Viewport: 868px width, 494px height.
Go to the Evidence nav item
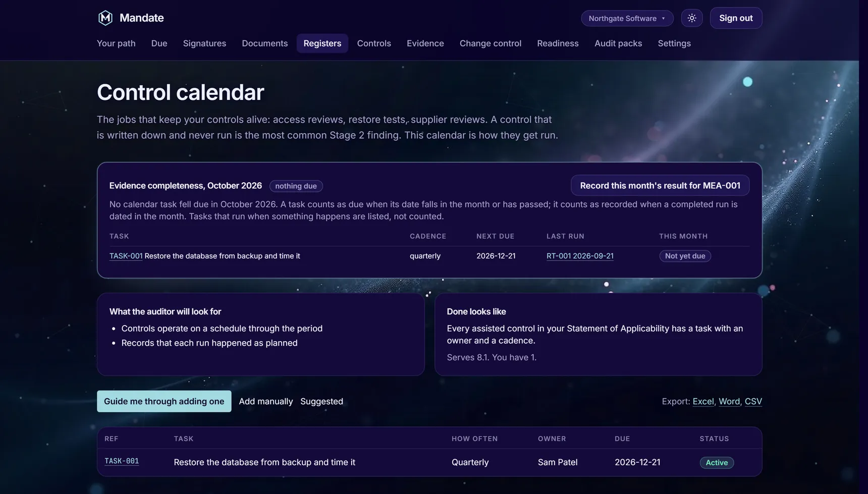click(x=425, y=43)
